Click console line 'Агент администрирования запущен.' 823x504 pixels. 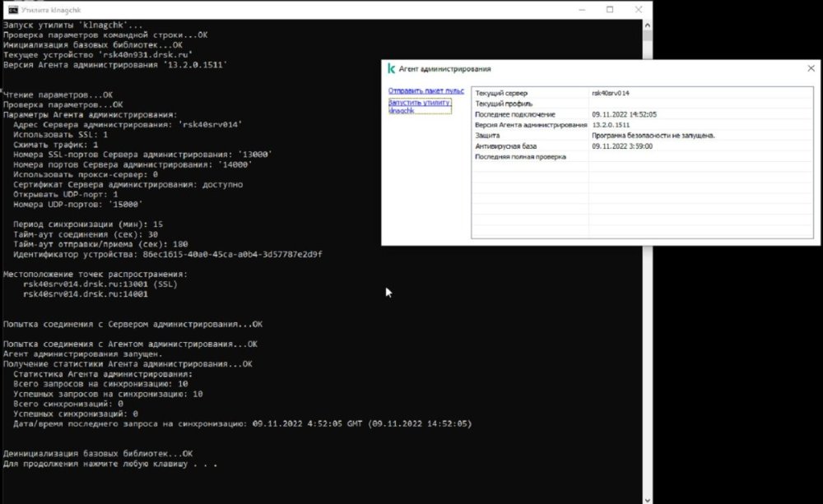click(x=83, y=354)
